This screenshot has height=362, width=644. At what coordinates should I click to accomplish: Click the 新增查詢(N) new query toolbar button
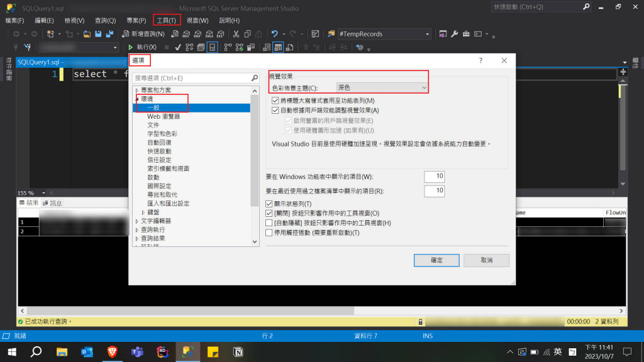[143, 34]
